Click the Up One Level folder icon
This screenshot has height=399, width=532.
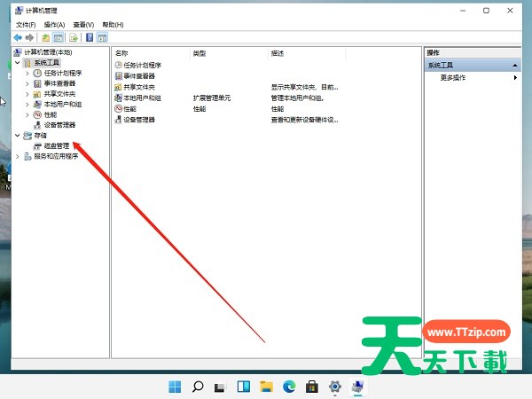click(x=45, y=38)
